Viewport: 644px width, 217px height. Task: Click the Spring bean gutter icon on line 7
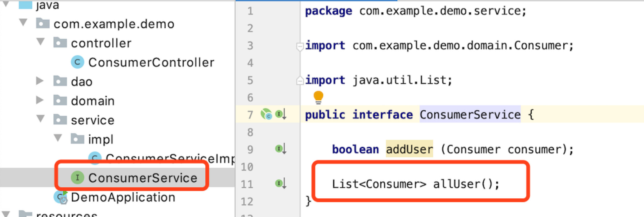click(266, 114)
